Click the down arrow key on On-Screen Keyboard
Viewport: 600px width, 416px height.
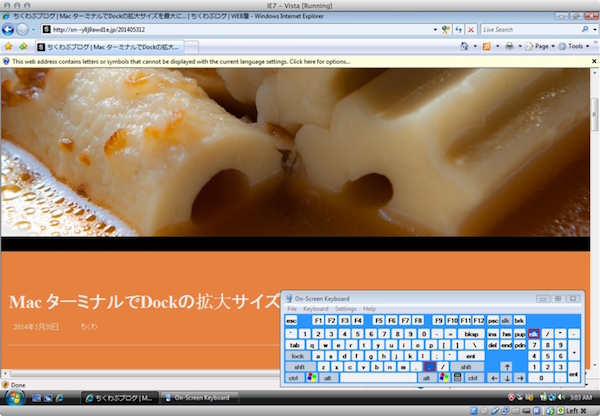507,378
